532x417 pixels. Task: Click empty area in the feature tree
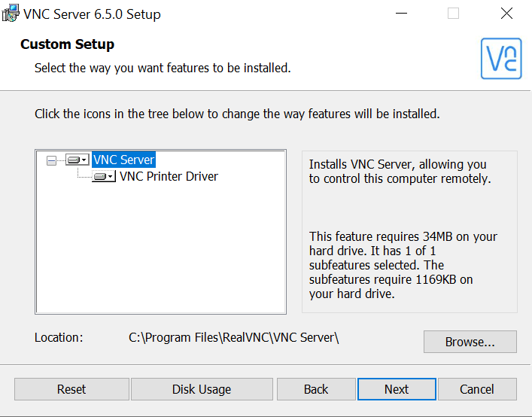[161, 248]
